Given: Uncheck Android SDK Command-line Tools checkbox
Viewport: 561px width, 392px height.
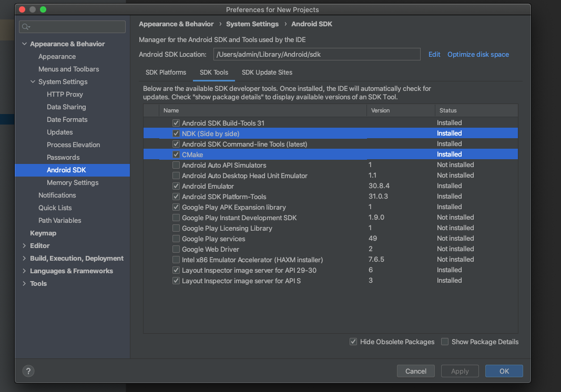Looking at the screenshot, I should point(176,144).
